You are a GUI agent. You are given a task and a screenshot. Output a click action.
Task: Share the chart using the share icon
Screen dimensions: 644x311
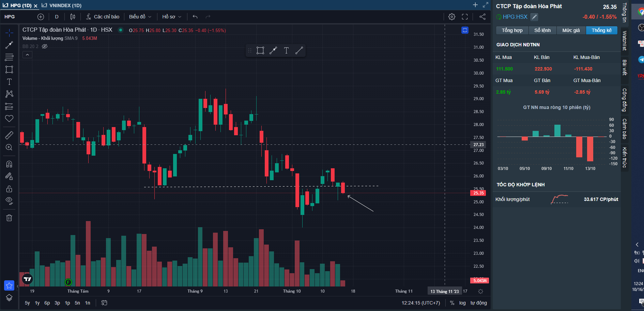pos(482,17)
